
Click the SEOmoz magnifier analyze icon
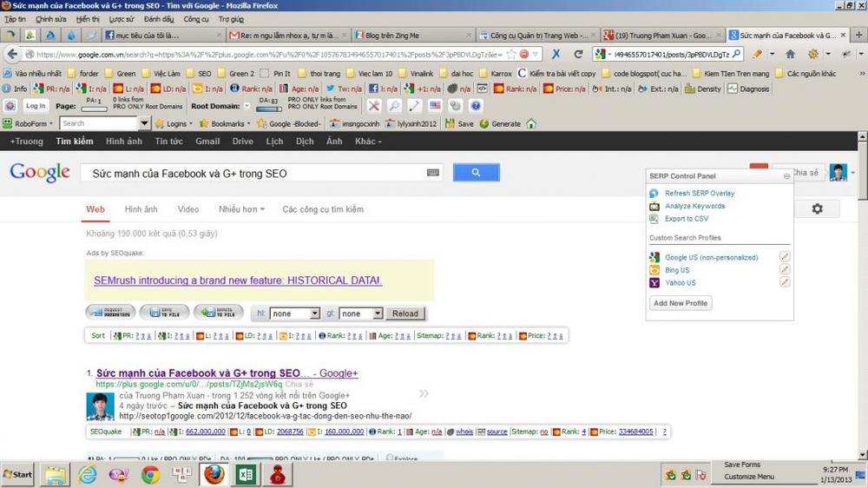pyautogui.click(x=394, y=106)
